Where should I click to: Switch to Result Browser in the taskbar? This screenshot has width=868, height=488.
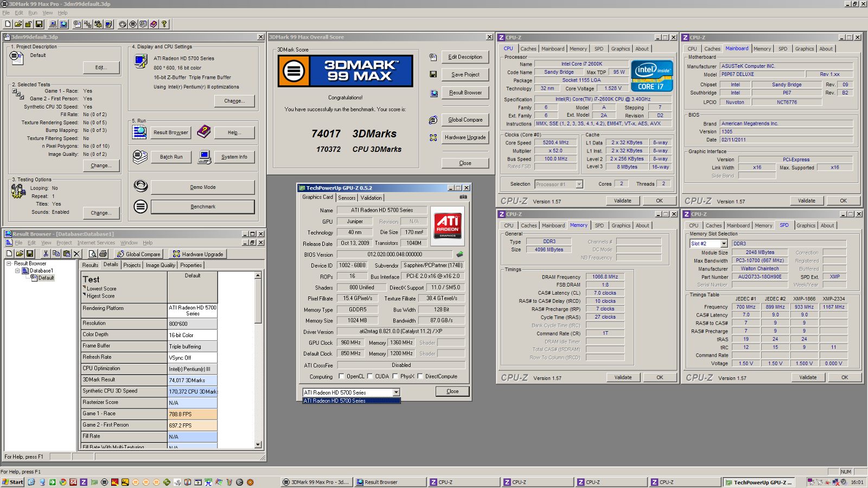(390, 482)
